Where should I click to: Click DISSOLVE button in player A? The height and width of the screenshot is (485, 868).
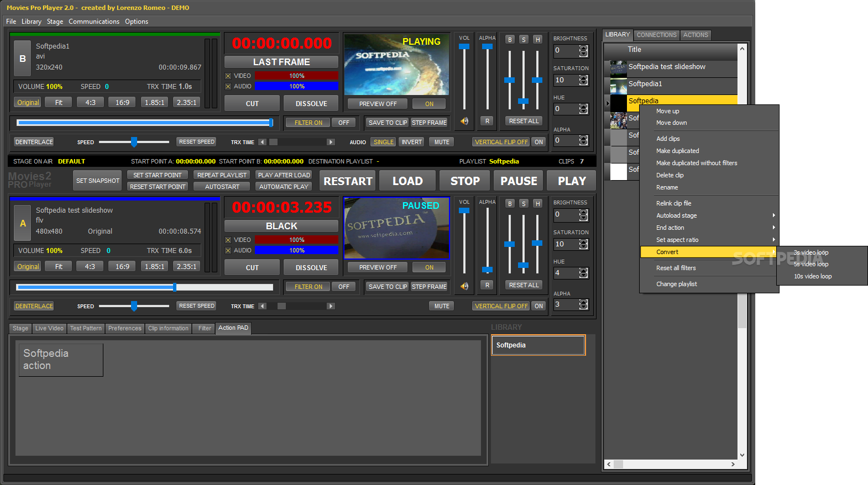coord(311,267)
